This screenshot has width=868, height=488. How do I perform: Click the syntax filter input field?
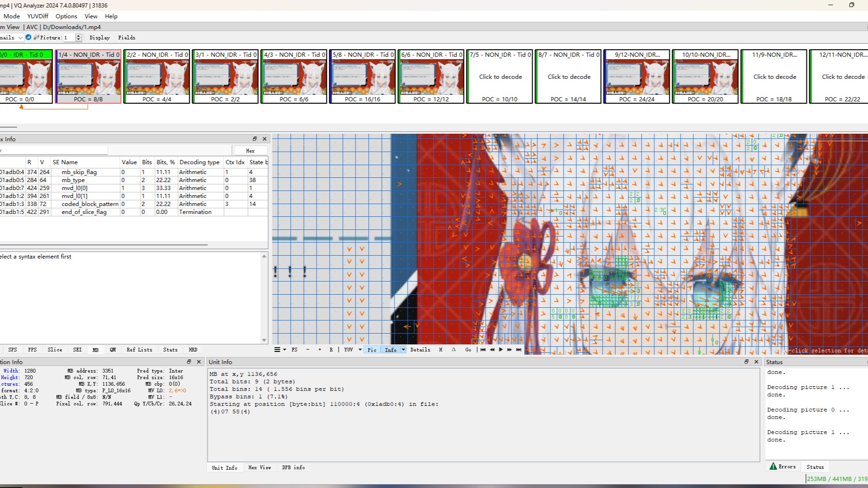54,151
